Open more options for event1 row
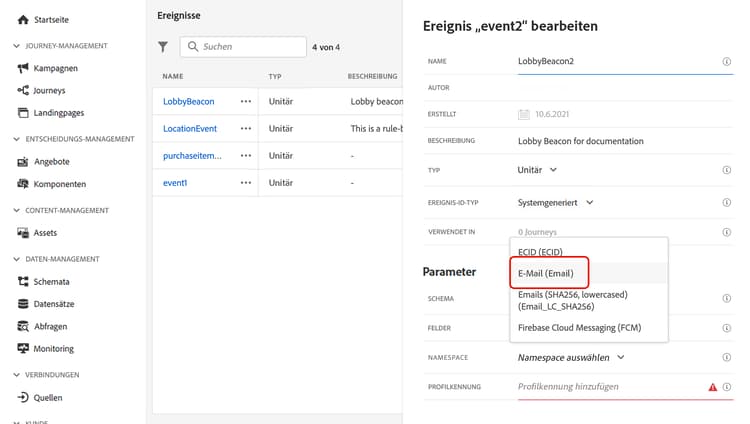The image size is (750, 424). point(246,183)
